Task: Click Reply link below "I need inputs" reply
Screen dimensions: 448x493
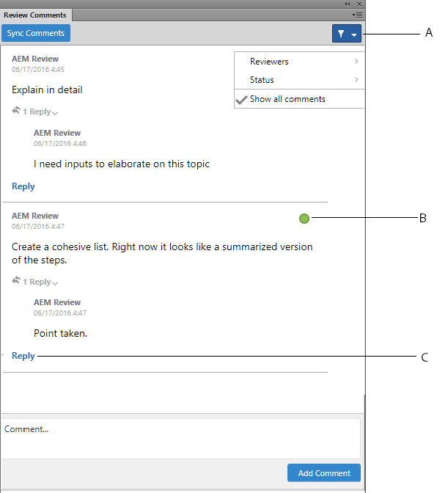Action: 23,186
